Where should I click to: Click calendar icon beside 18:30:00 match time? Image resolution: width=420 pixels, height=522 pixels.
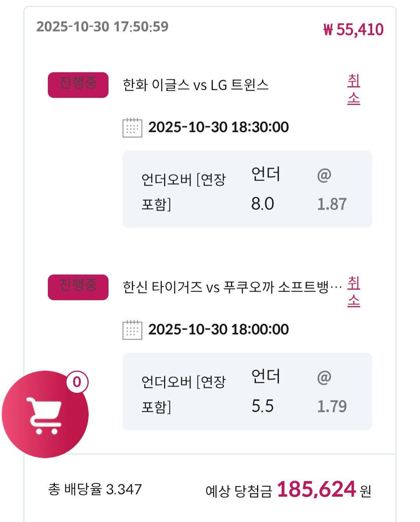(132, 128)
